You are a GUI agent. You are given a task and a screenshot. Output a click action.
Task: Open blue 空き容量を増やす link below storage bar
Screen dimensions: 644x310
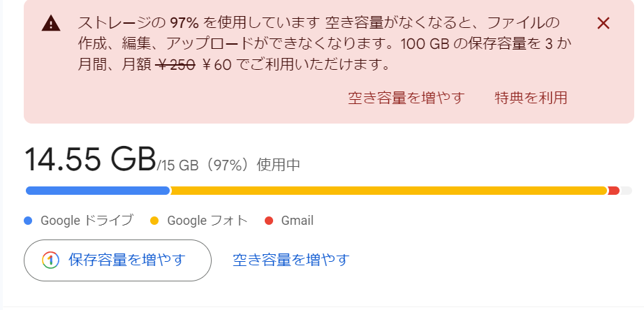(x=291, y=260)
